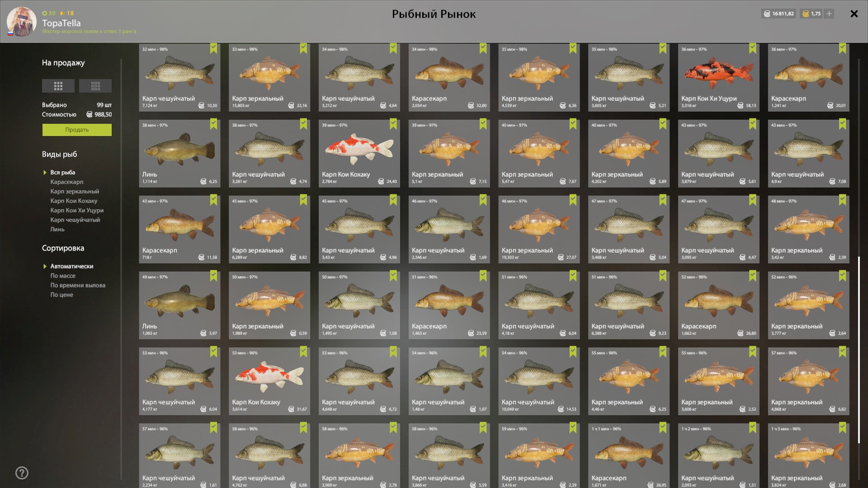Open the TopaTella player avatar
This screenshot has width=868, height=488.
22,21
